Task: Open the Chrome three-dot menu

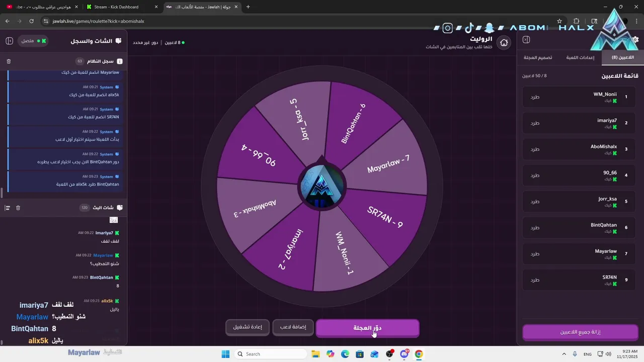Action: click(636, 21)
